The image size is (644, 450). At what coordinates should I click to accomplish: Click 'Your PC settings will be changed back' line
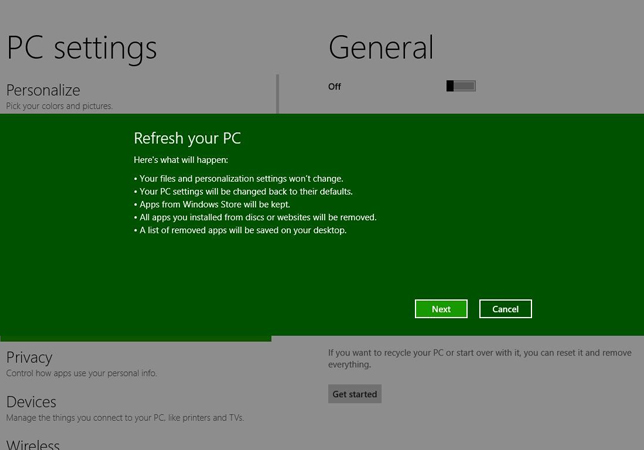[243, 191]
